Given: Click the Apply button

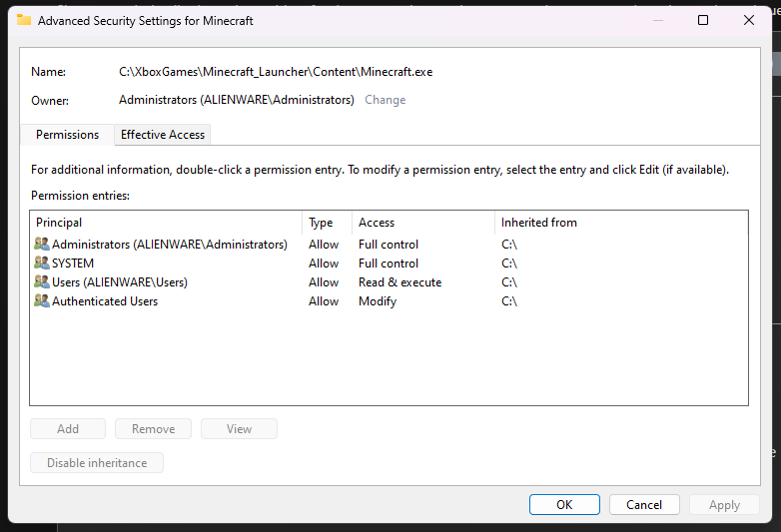Looking at the screenshot, I should (724, 505).
